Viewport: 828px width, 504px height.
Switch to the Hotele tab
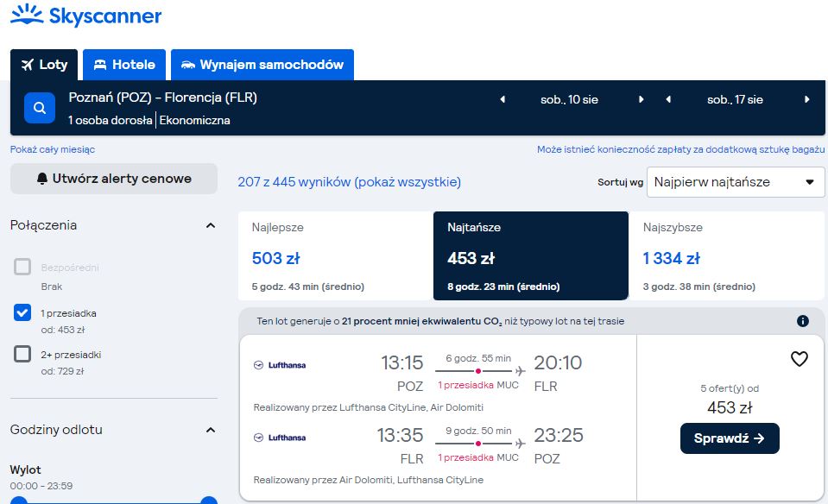(x=124, y=65)
